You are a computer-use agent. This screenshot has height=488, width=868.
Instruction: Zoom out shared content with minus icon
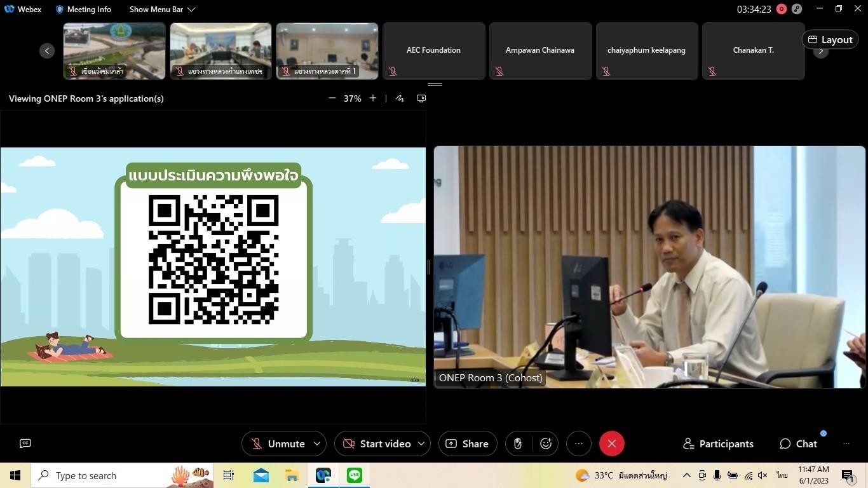coord(332,98)
